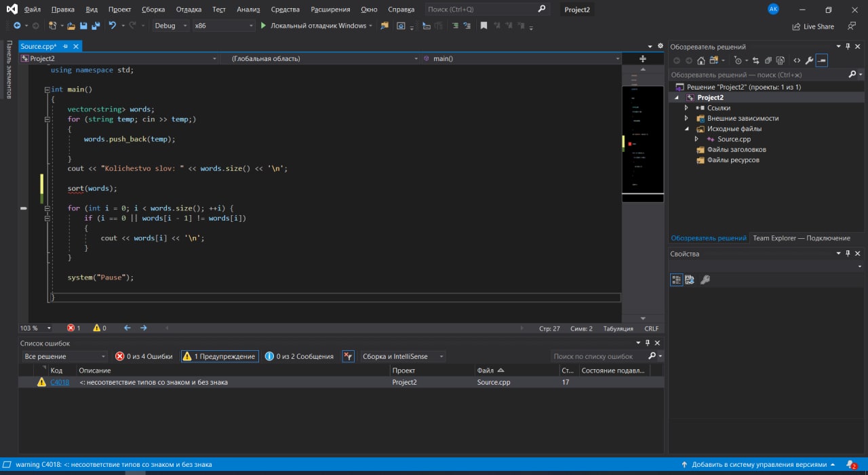
Task: Pin the Source.cpp tab
Action: (x=66, y=47)
